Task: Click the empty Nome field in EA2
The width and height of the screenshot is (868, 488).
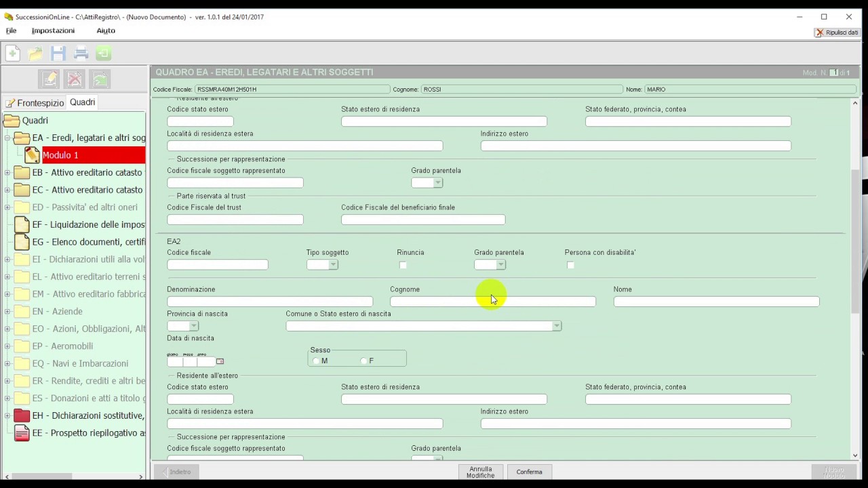Action: click(x=716, y=302)
